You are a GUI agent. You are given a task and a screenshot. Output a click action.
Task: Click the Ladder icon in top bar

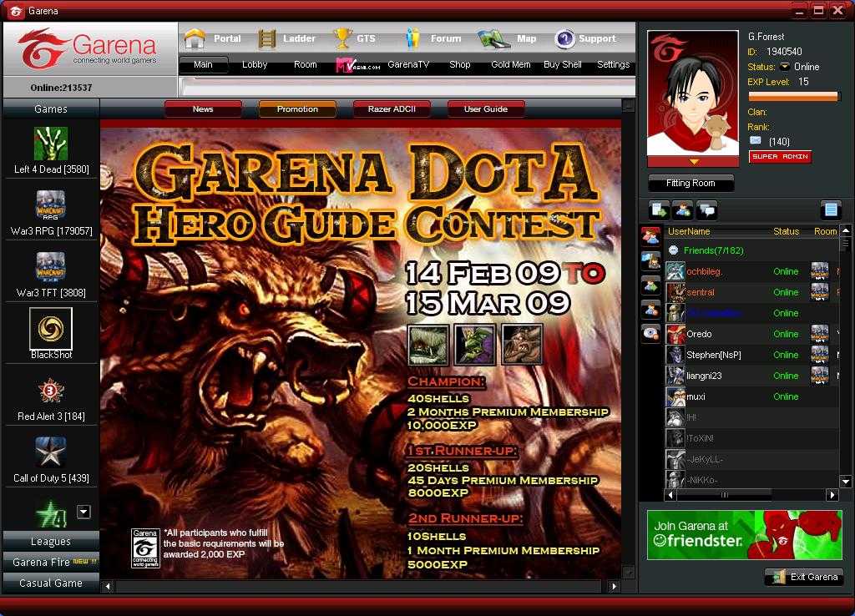(266, 38)
